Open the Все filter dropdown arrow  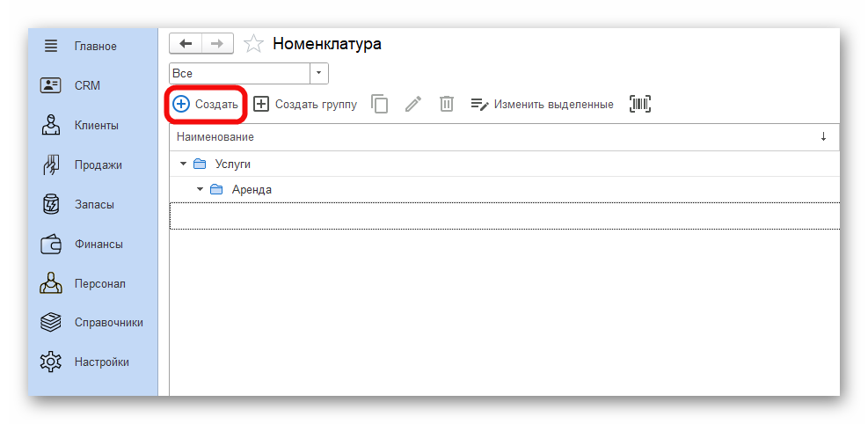tap(319, 73)
